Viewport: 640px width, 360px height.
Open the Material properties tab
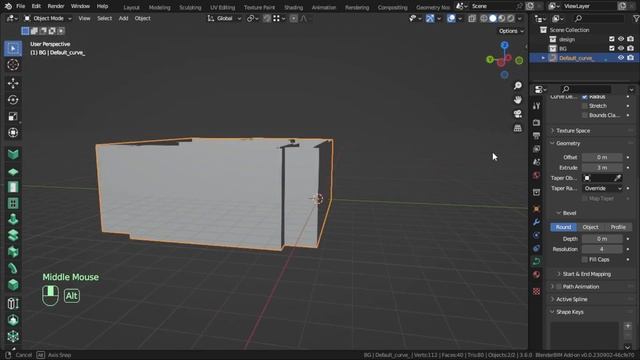click(536, 274)
